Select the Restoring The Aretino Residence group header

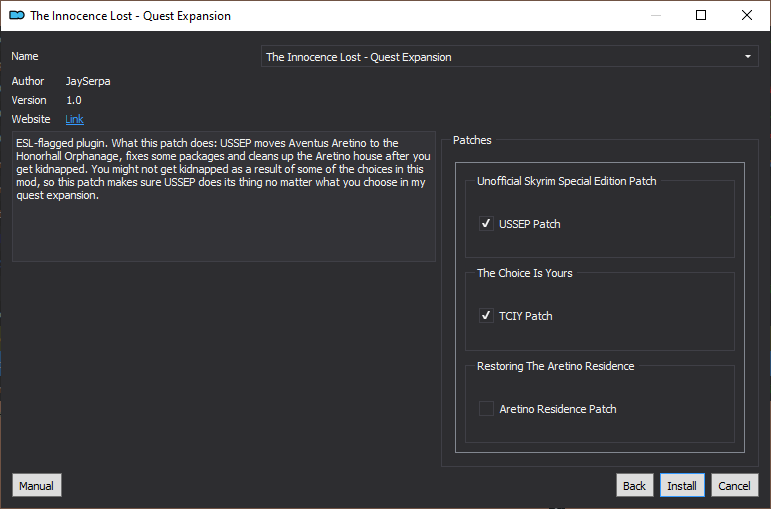556,366
